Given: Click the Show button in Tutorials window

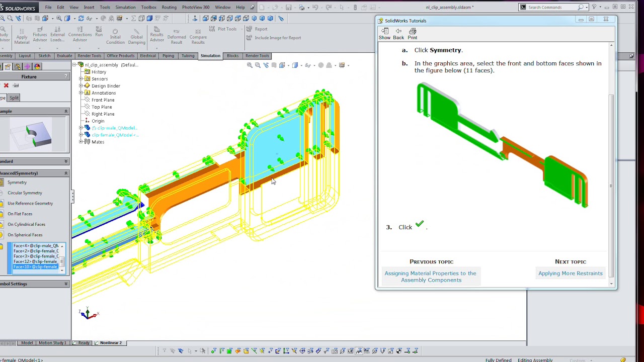Looking at the screenshot, I should pyautogui.click(x=384, y=34).
